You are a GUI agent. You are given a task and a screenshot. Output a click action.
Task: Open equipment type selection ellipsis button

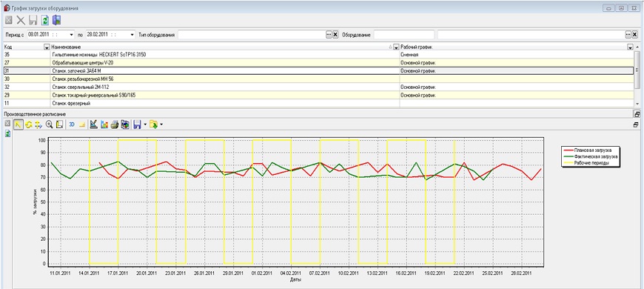(329, 35)
